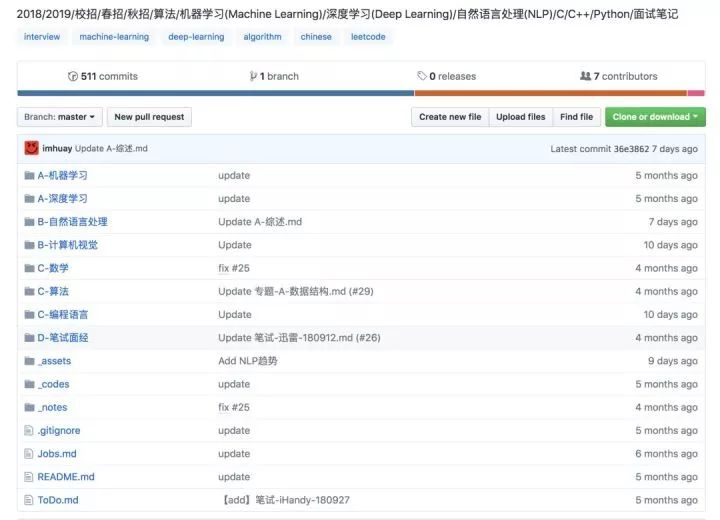Click folder icon beside A-深度学习
This screenshot has width=720, height=520.
(x=29, y=198)
